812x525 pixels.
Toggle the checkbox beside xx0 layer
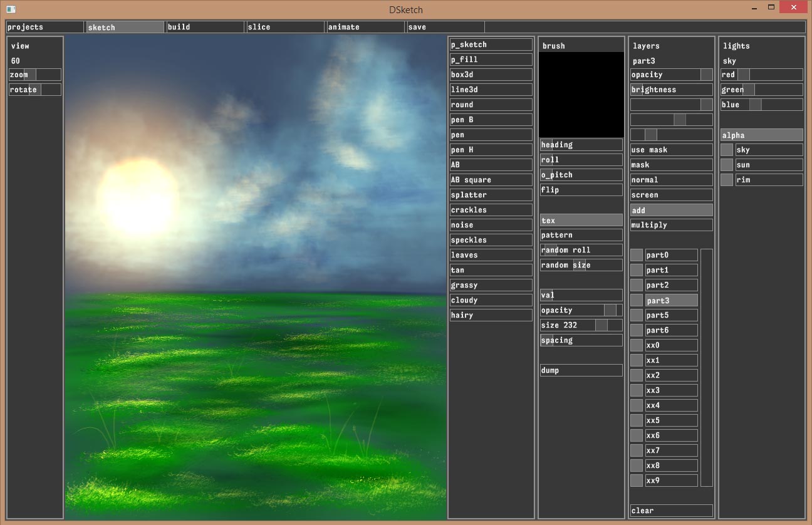(x=637, y=345)
